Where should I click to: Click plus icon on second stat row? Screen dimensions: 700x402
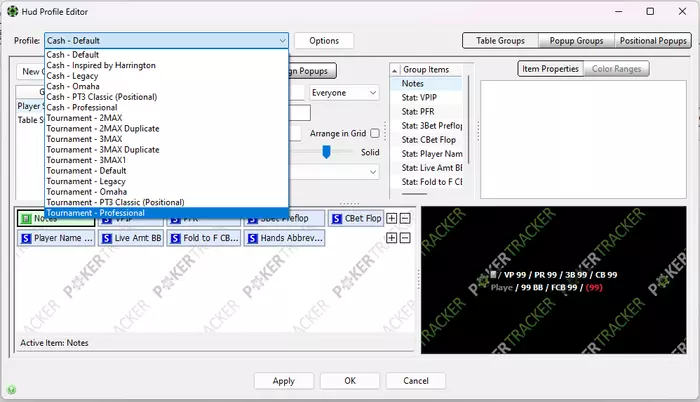pyautogui.click(x=392, y=238)
